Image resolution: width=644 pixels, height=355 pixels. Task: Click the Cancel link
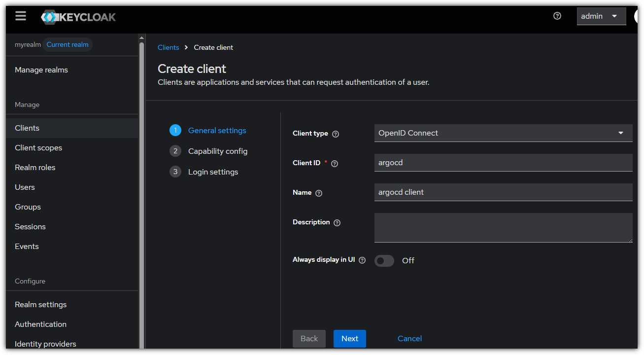pos(409,339)
